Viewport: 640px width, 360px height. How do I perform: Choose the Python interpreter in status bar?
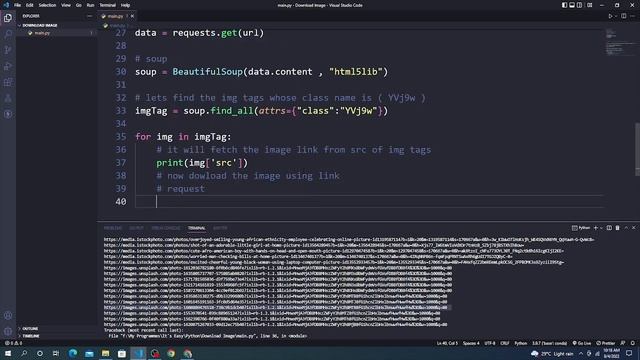[x=549, y=343]
